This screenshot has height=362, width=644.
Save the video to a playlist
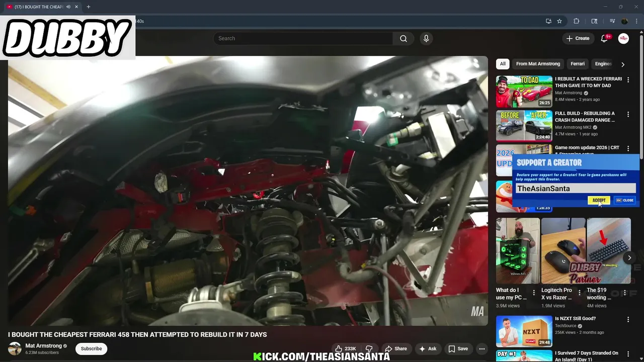coord(458,349)
